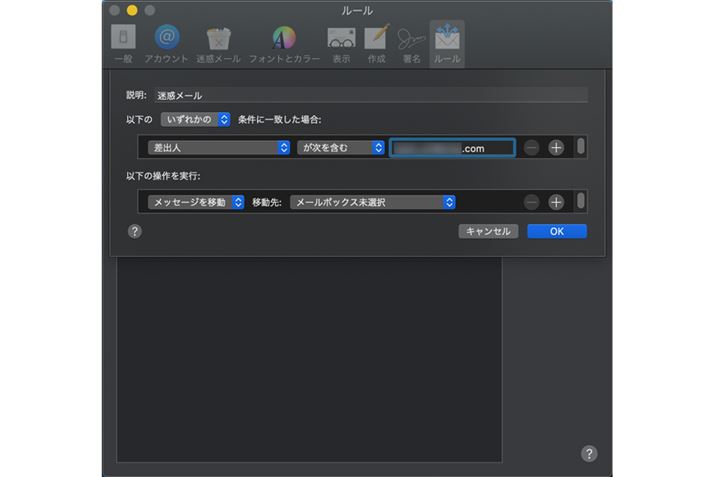
Task: Open the 表示 (Viewing) preferences pane
Action: (341, 43)
